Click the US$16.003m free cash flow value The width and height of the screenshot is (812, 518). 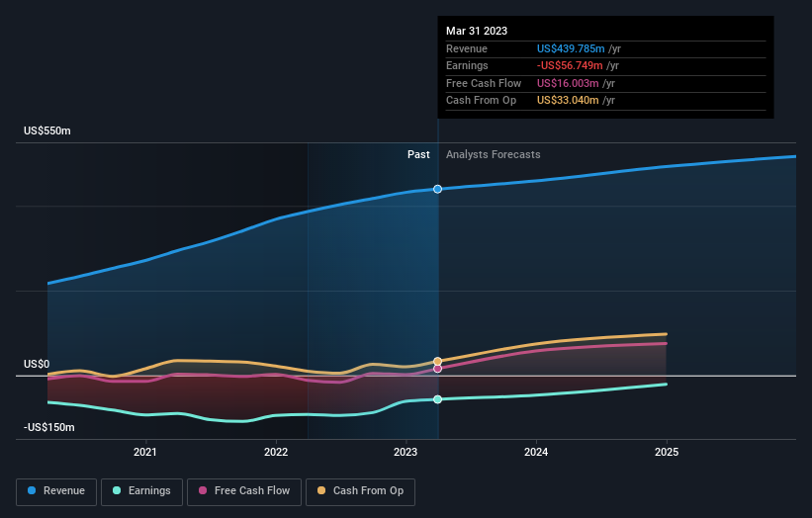(568, 83)
